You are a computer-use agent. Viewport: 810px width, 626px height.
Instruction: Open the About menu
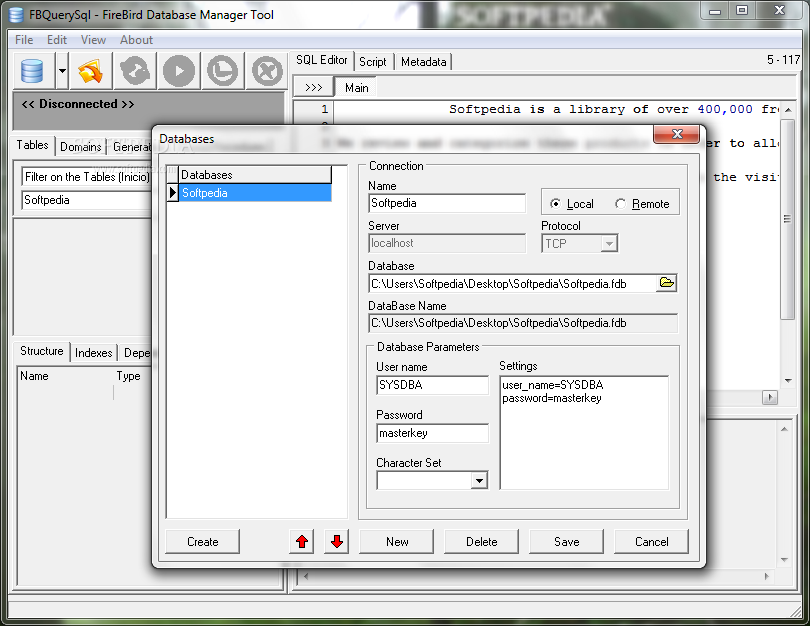(136, 40)
